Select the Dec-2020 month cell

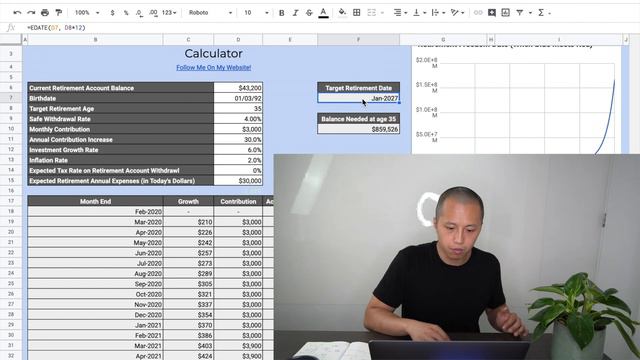(x=96, y=315)
